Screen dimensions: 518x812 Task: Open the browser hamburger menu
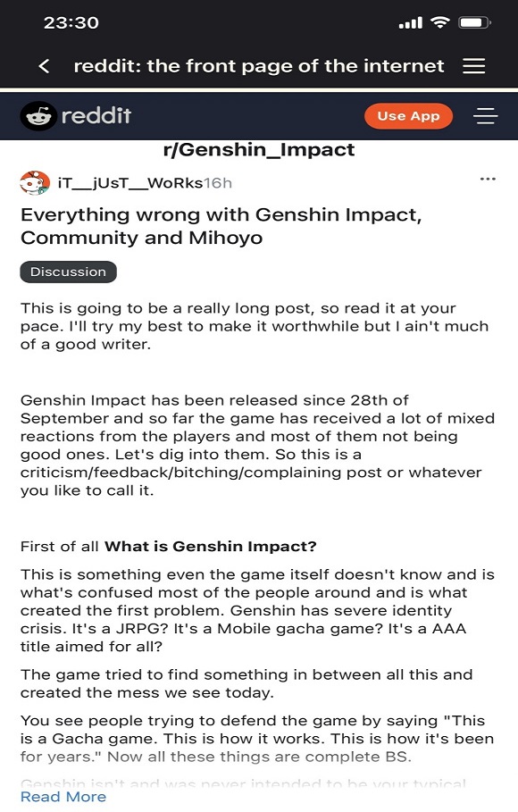pos(473,66)
